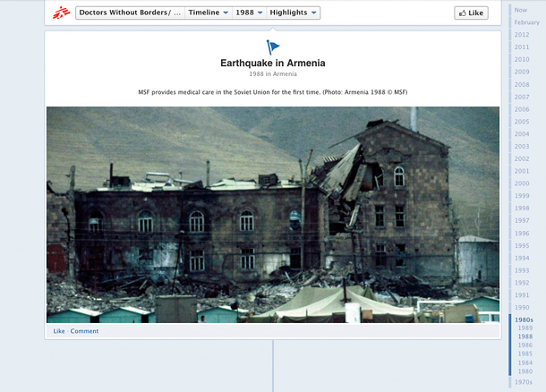Expand the 1970s decade in the timeline
546x392 pixels.
coord(524,382)
